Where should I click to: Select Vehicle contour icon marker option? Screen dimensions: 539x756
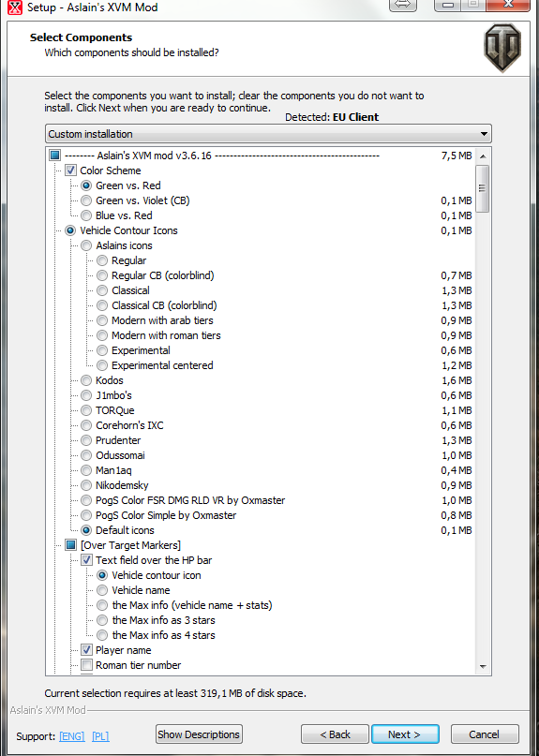(102, 575)
